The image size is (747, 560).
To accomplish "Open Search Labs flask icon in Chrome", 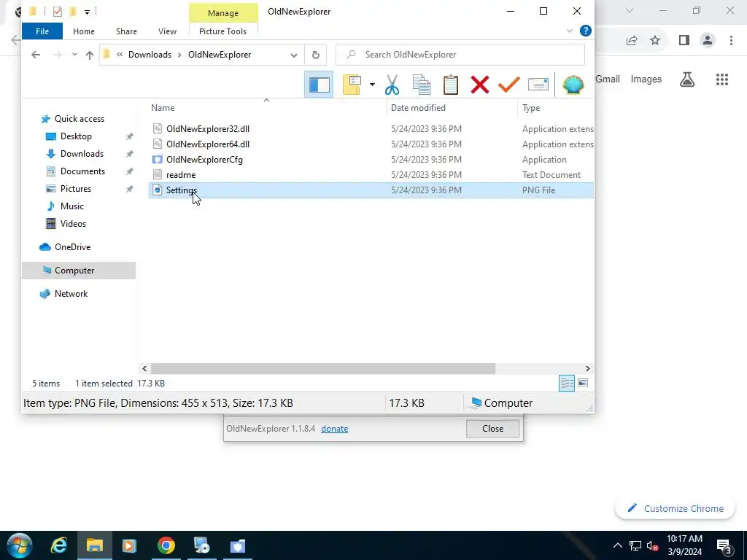I will coord(687,79).
